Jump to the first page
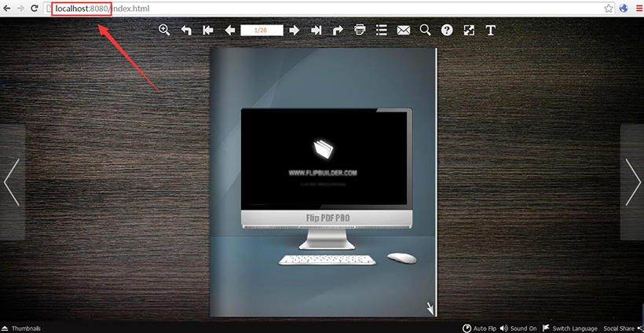The width and height of the screenshot is (644, 333). [x=208, y=31]
